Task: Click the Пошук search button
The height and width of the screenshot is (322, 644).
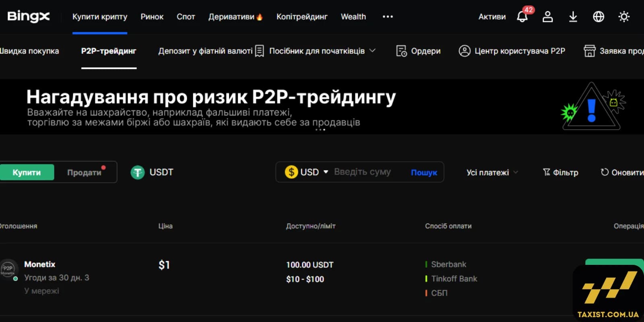Action: click(424, 172)
